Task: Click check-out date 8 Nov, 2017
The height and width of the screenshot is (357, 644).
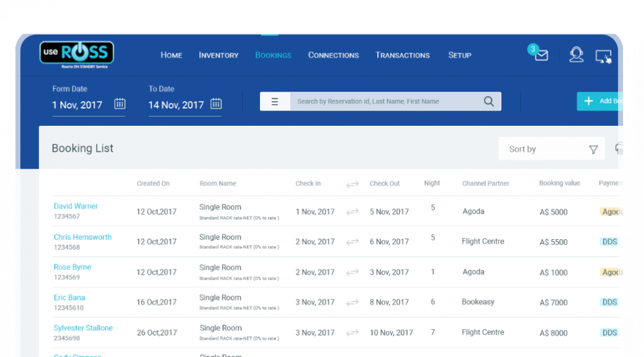Action: tap(390, 302)
